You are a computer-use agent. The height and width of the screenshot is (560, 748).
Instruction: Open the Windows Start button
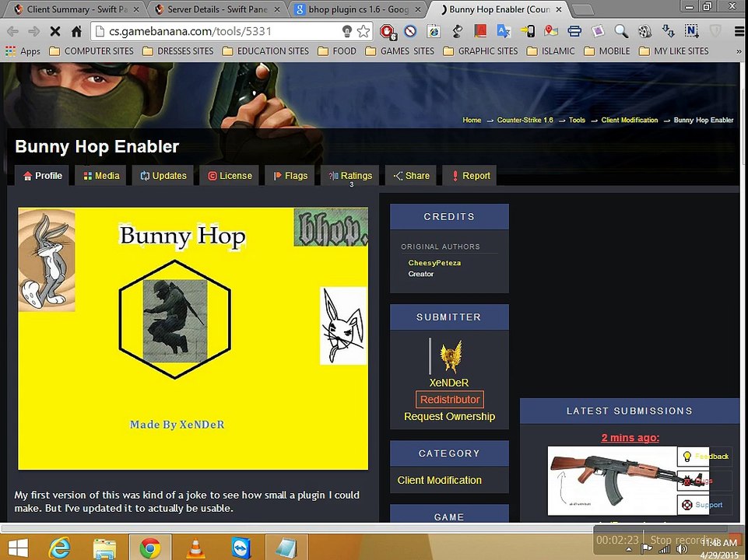coord(18,548)
